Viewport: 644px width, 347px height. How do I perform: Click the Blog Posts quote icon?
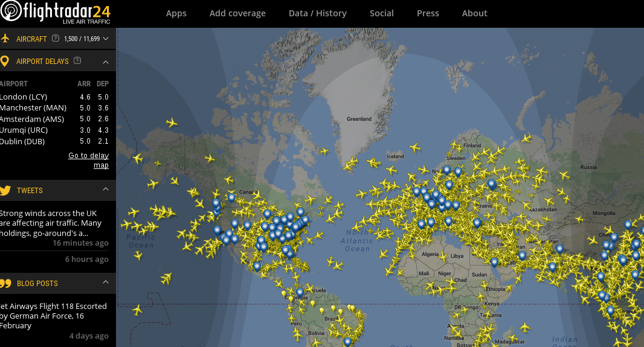[x=6, y=283]
